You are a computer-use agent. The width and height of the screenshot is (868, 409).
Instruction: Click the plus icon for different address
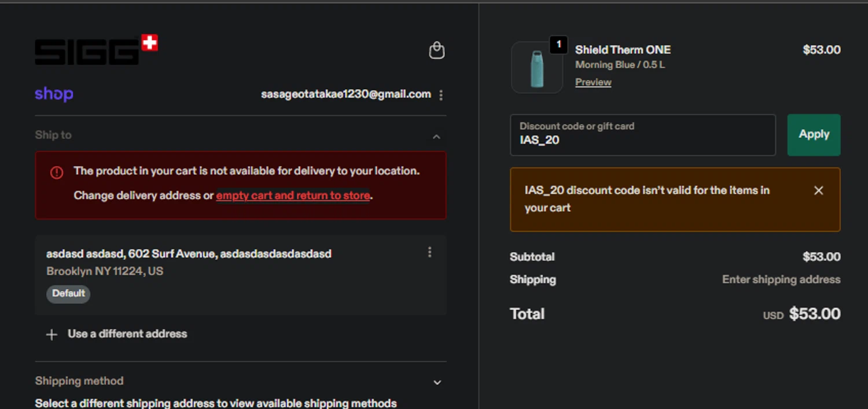(x=52, y=335)
